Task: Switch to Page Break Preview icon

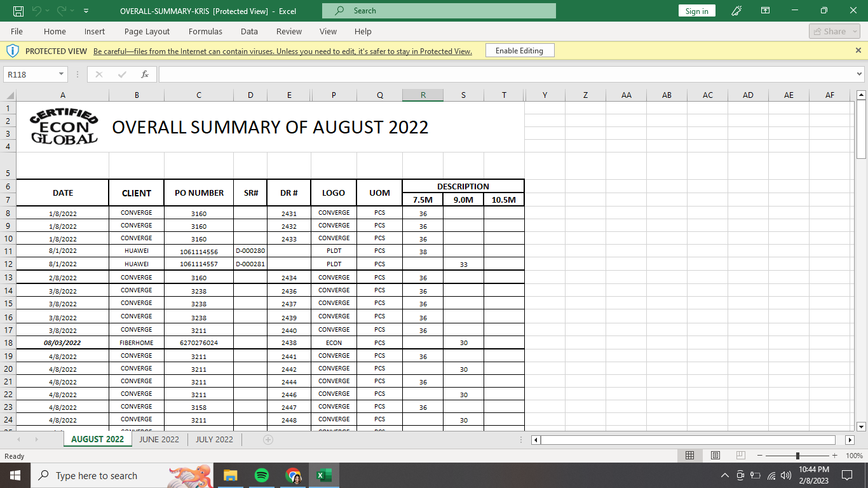Action: pyautogui.click(x=741, y=456)
